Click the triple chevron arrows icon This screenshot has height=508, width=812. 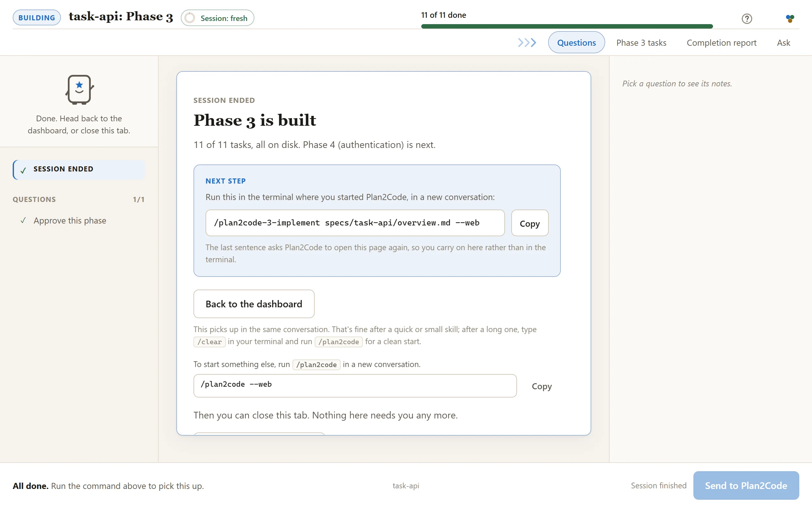(x=527, y=43)
